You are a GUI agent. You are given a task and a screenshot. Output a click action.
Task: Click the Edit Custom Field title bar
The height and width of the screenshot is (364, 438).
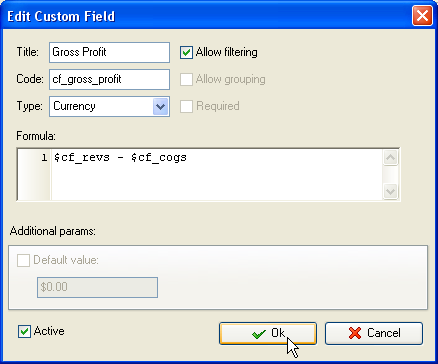click(207, 16)
